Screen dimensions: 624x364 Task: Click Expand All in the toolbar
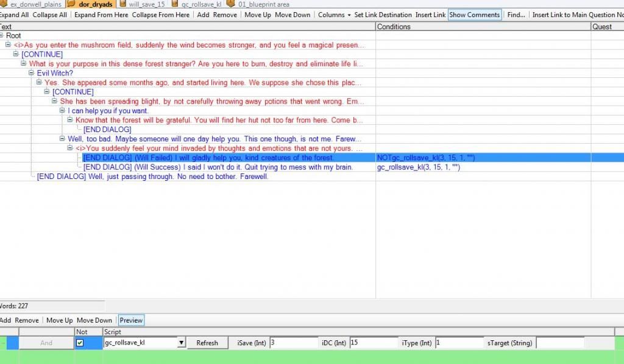tap(13, 15)
